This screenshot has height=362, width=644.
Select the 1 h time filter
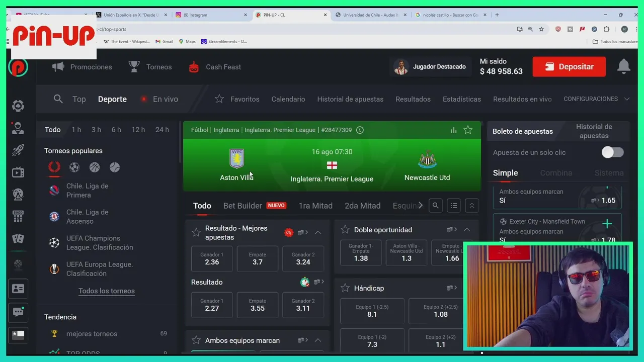pos(76,130)
